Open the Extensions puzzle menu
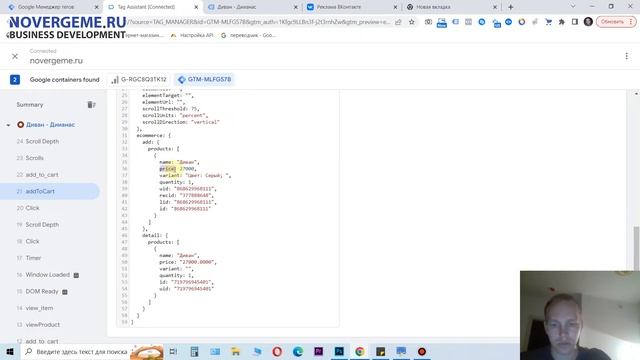The width and height of the screenshot is (640, 360). tap(562, 22)
